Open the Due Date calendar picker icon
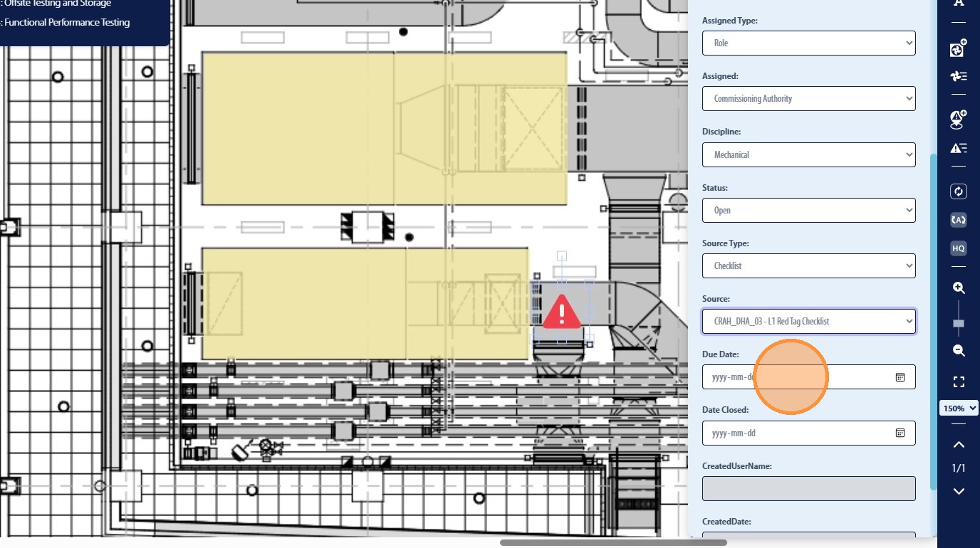This screenshot has width=980, height=548. coord(900,377)
